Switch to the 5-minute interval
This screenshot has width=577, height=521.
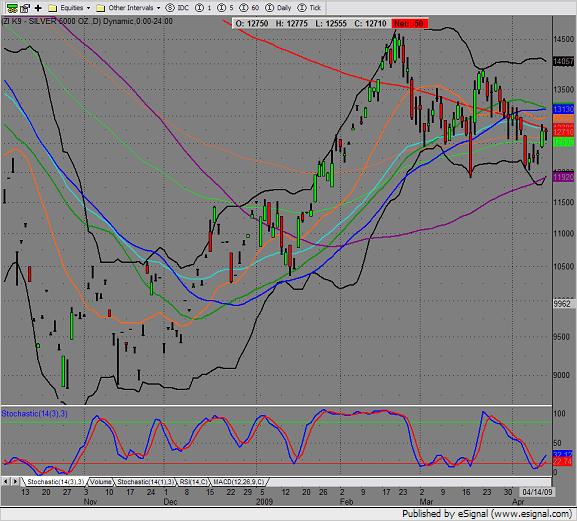click(225, 8)
